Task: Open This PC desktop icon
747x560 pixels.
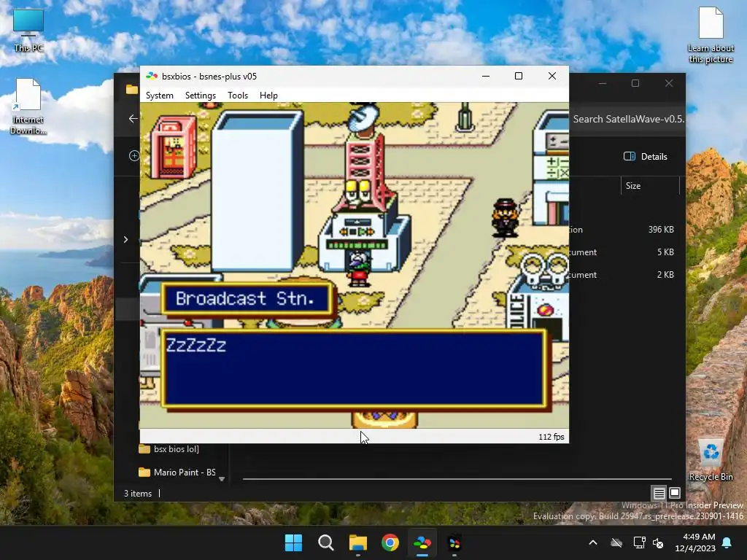Action: click(28, 31)
